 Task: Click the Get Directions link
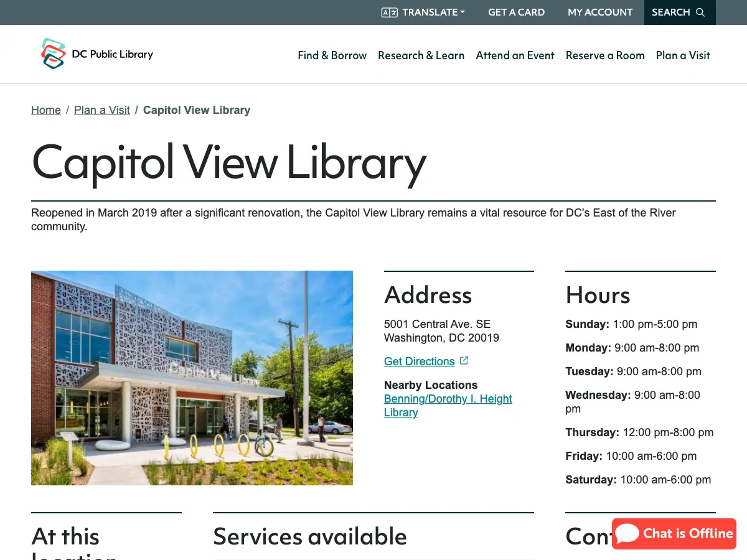420,362
